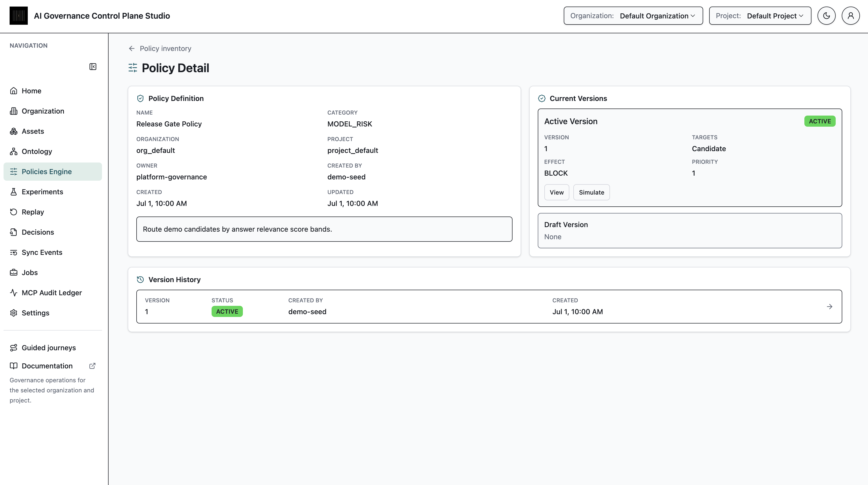Click the MCP Audit Ledger activity icon
Screen dimensions: 868x485
coord(13,293)
